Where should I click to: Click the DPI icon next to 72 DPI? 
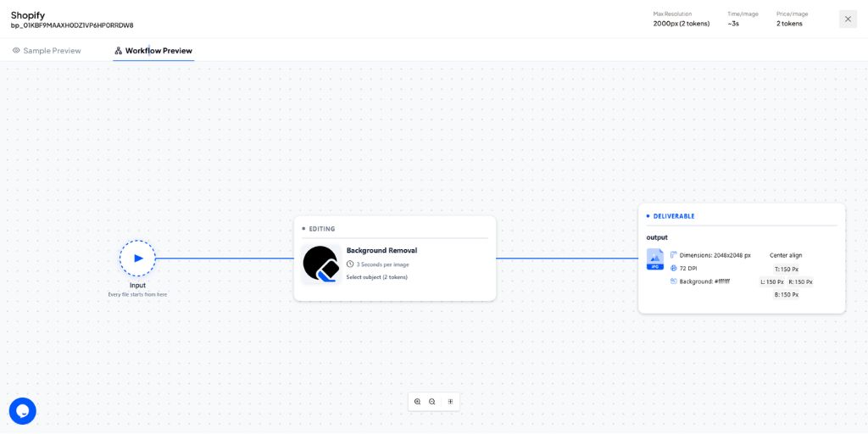coord(674,269)
